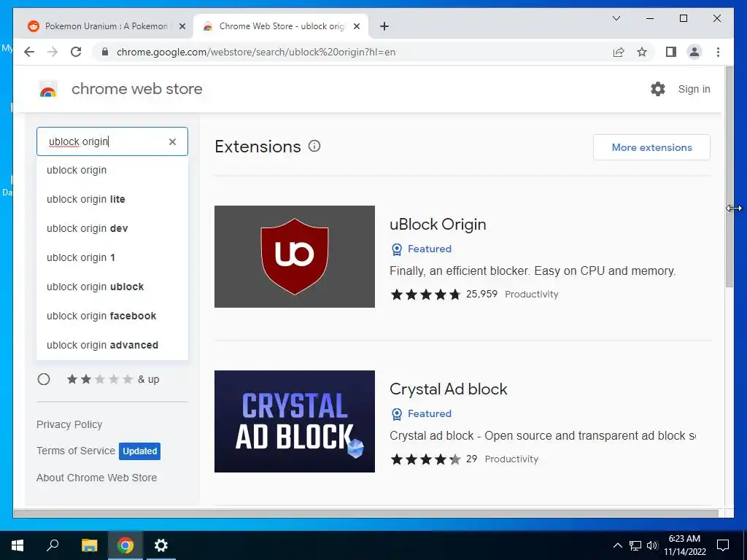Open Chrome Web Store settings gear
Image resolution: width=747 pixels, height=560 pixels.
(658, 89)
